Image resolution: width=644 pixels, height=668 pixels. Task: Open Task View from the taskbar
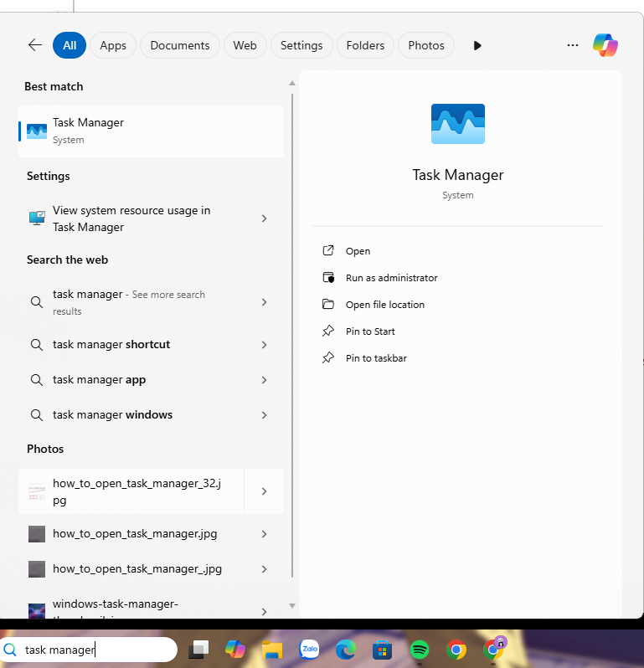point(198,650)
